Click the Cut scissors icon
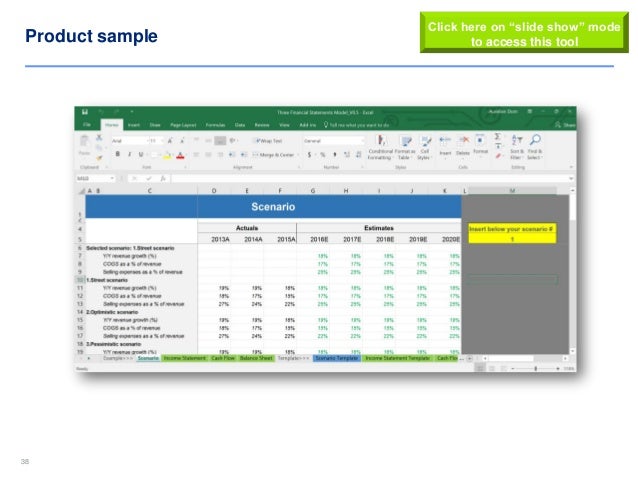This screenshot has height=479, width=638. pos(99,138)
